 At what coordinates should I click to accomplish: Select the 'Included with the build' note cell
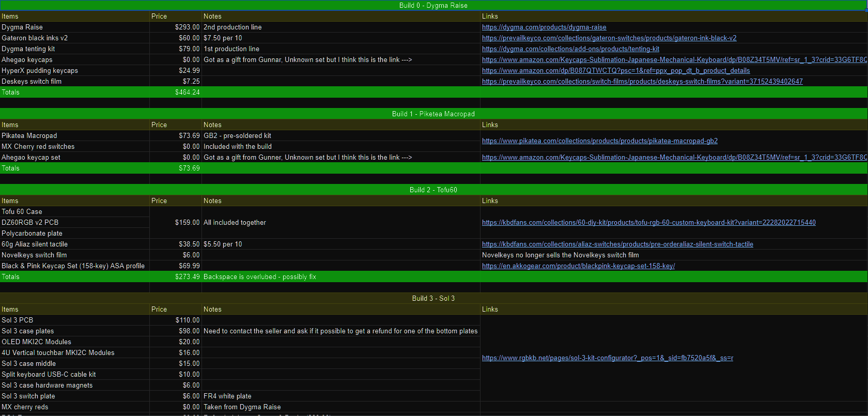341,147
